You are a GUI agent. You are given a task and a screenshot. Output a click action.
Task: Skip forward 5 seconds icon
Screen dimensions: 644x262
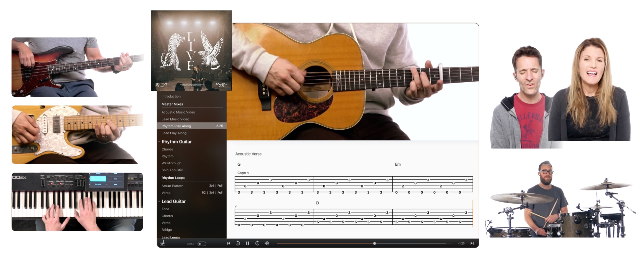tap(257, 244)
